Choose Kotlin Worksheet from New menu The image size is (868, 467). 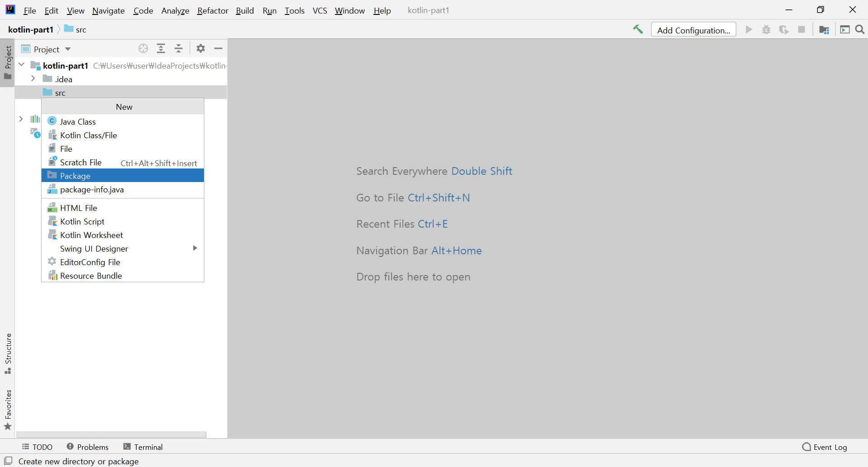[x=123, y=235]
